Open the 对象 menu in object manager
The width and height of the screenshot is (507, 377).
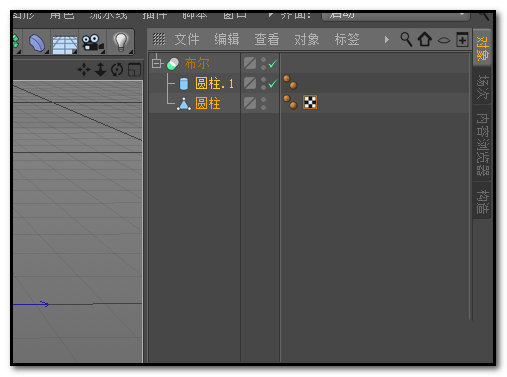point(307,39)
